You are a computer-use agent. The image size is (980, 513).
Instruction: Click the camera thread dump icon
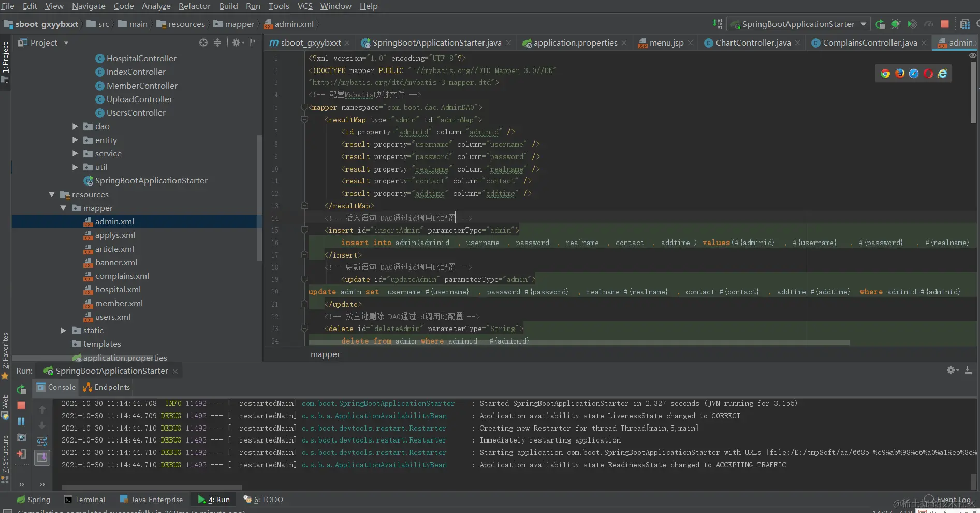click(x=21, y=438)
